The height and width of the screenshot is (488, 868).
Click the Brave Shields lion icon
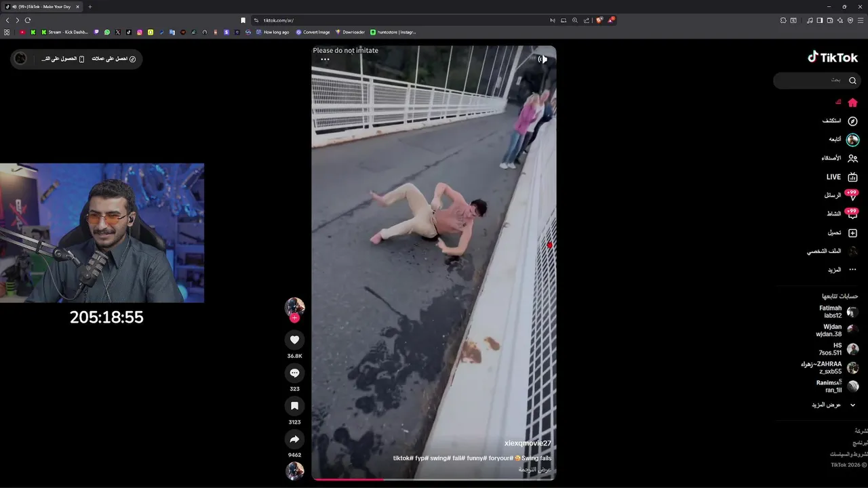click(x=599, y=20)
